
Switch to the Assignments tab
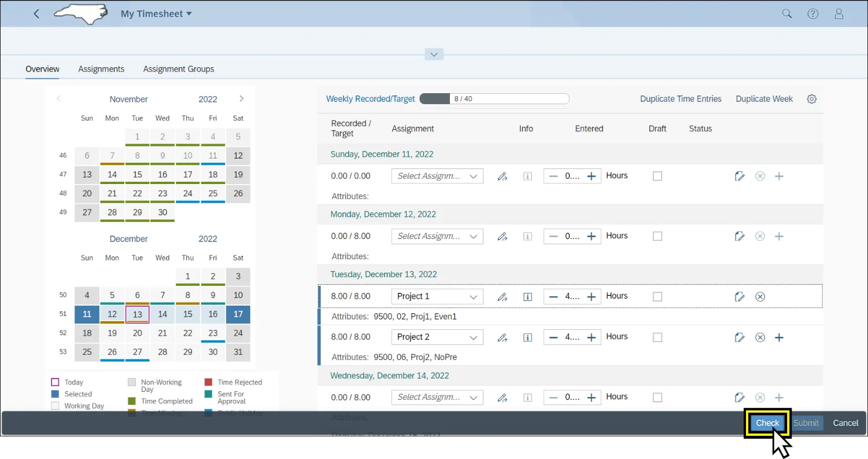(x=101, y=69)
